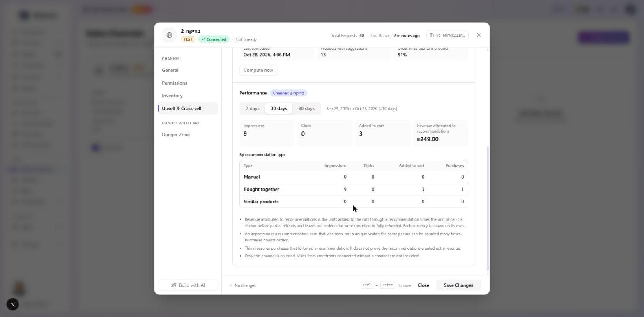Viewport: 644px width, 317px height.
Task: Click the Added to cart summary card
Action: (x=383, y=133)
